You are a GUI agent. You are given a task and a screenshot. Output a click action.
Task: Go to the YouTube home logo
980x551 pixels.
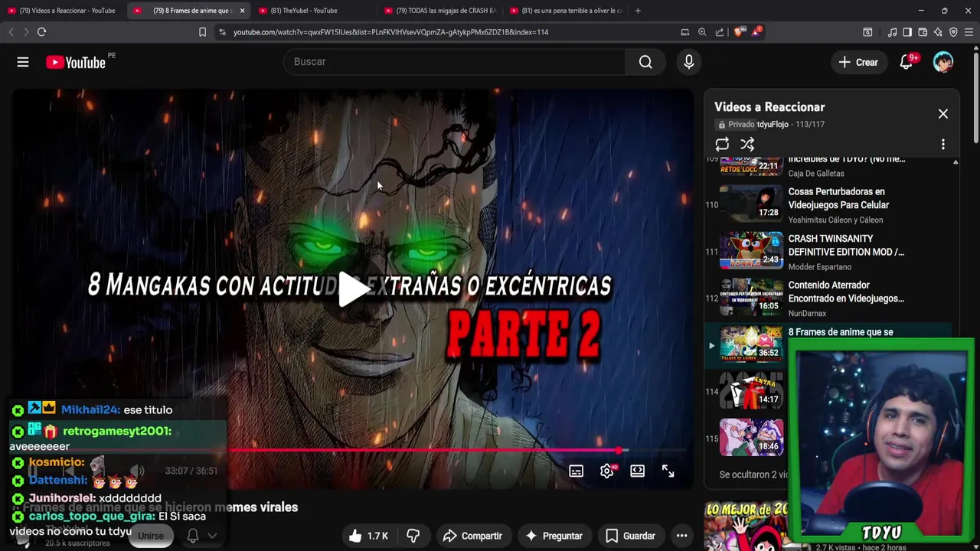(75, 63)
